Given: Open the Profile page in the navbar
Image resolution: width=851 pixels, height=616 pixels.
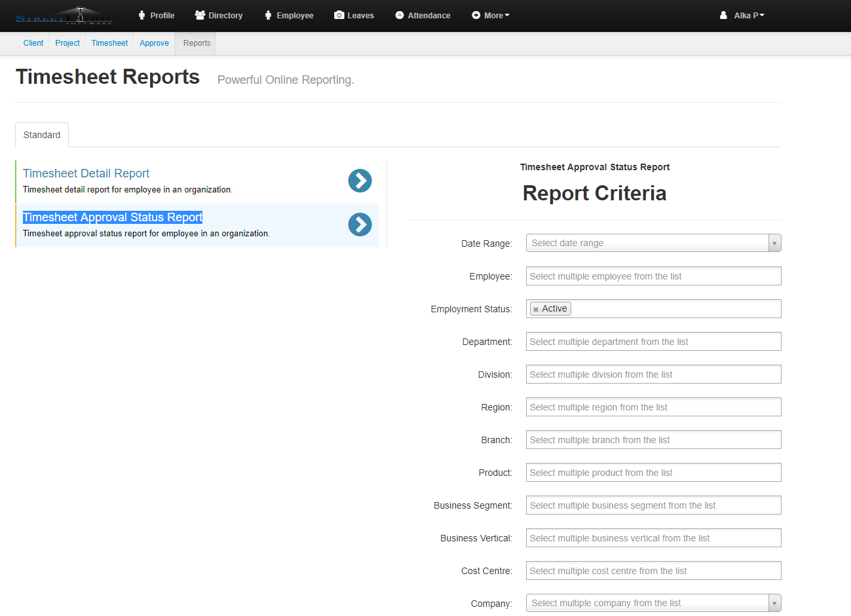Looking at the screenshot, I should (x=156, y=16).
